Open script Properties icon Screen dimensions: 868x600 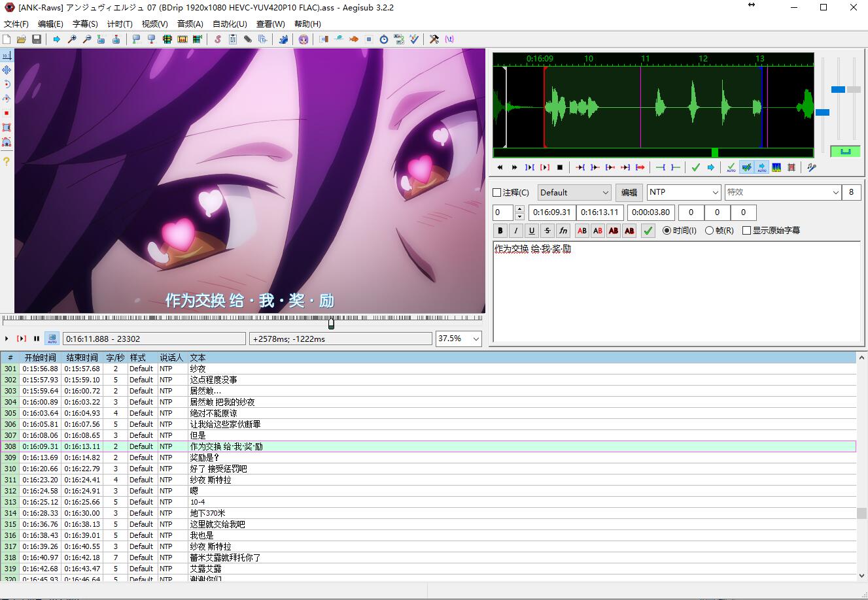[x=233, y=39]
